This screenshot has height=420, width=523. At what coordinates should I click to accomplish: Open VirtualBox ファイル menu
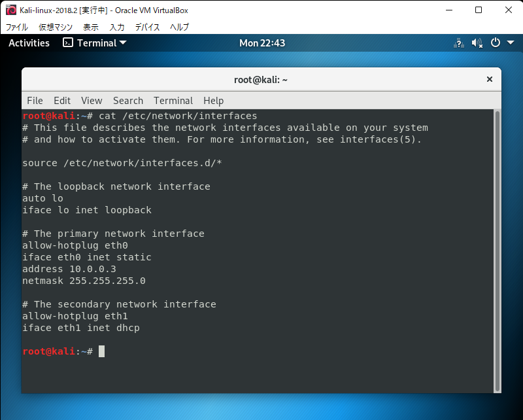(17, 27)
